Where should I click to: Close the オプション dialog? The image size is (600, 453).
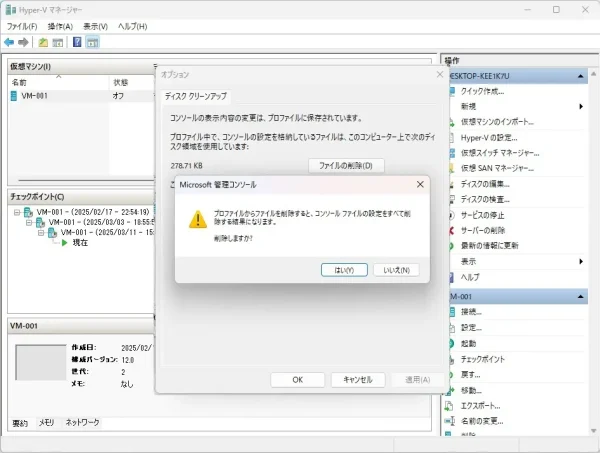tap(440, 74)
